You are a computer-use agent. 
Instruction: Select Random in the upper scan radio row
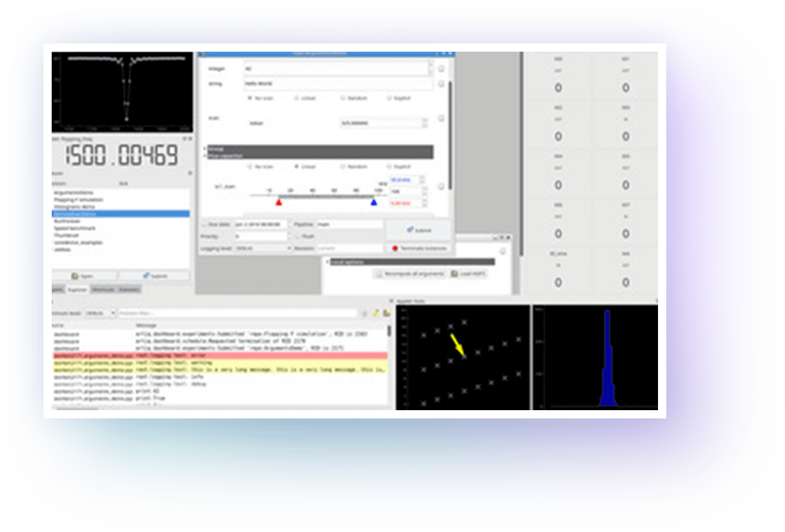coord(355,98)
